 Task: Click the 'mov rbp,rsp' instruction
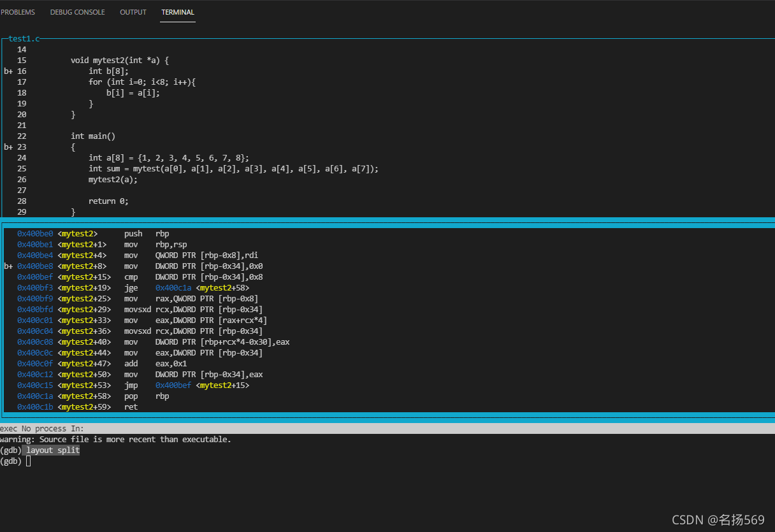click(156, 245)
